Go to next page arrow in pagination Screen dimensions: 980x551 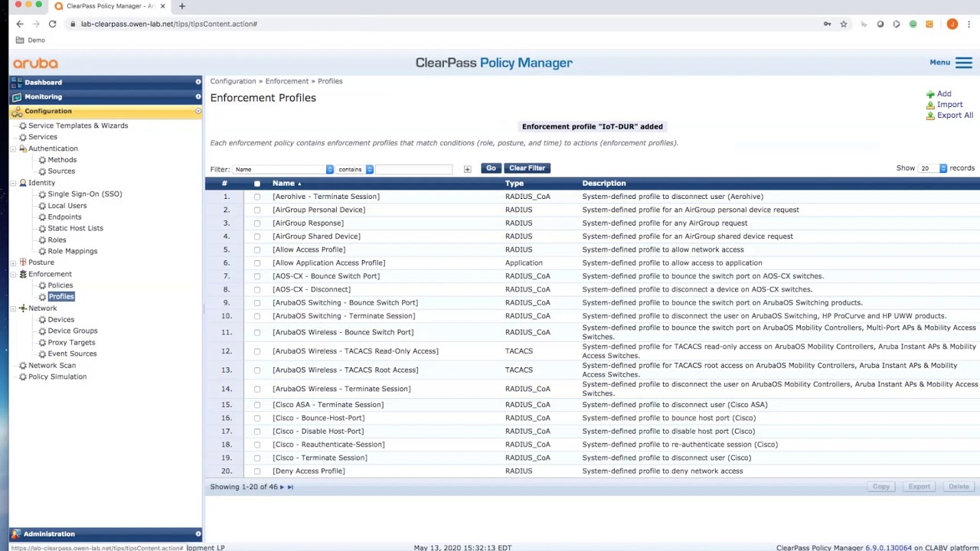point(282,487)
